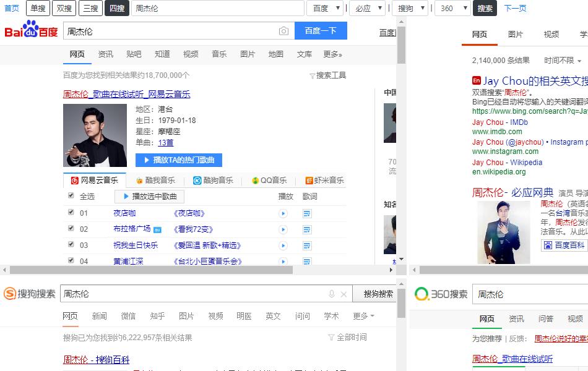Expand Sogou 更多 menu
The height and width of the screenshot is (371, 588).
click(x=363, y=316)
